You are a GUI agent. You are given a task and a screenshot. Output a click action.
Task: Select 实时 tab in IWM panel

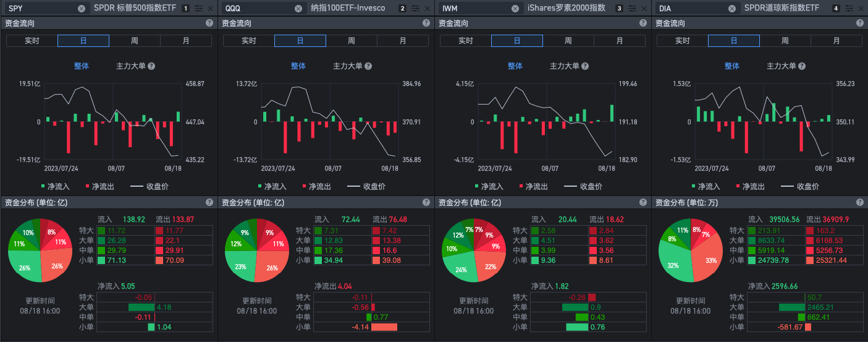466,41
